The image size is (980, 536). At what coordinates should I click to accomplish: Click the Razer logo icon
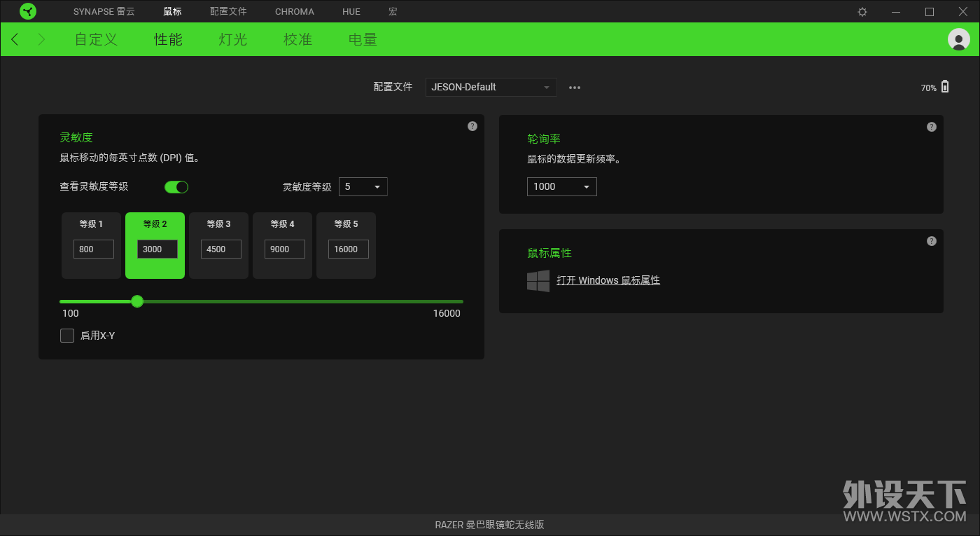pyautogui.click(x=28, y=11)
